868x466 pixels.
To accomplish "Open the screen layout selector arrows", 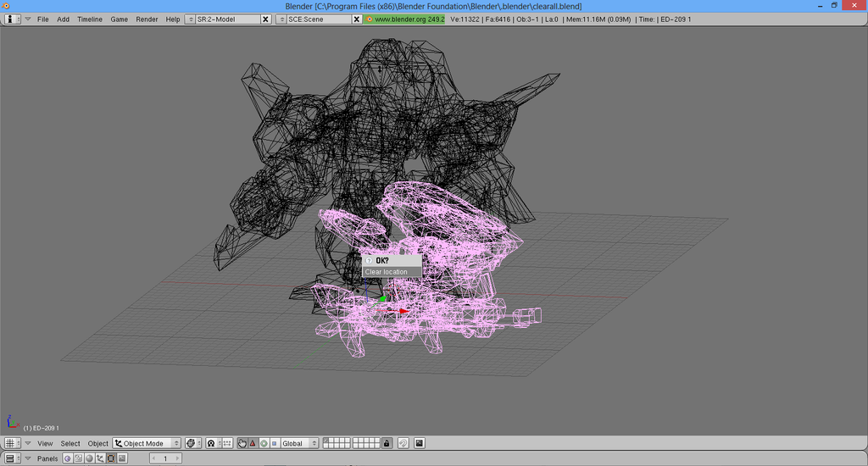I will [x=191, y=19].
